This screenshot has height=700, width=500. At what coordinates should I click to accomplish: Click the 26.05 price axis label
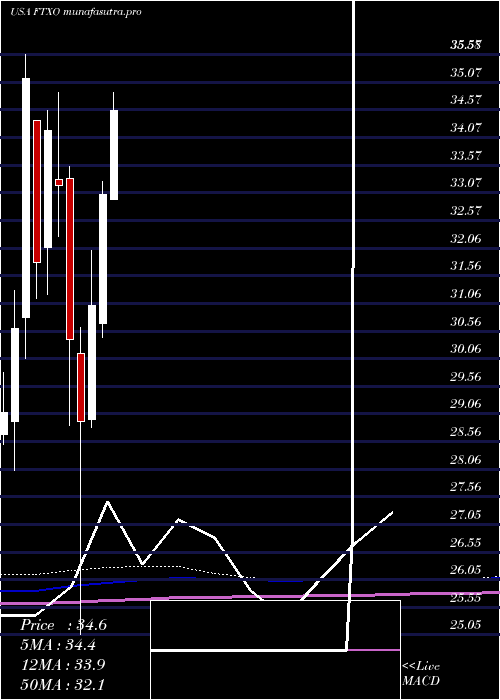(466, 571)
